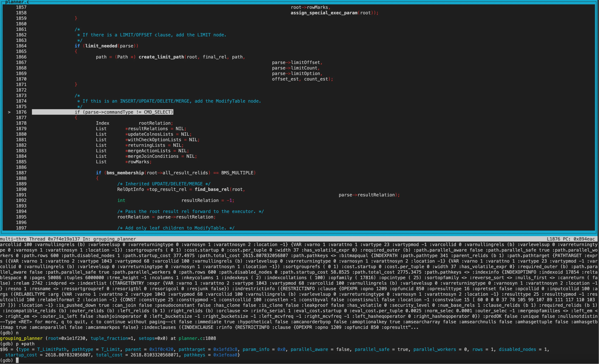Click the opening brace on line 1877
The height and width of the screenshot is (364, 599).
(x=76, y=118)
